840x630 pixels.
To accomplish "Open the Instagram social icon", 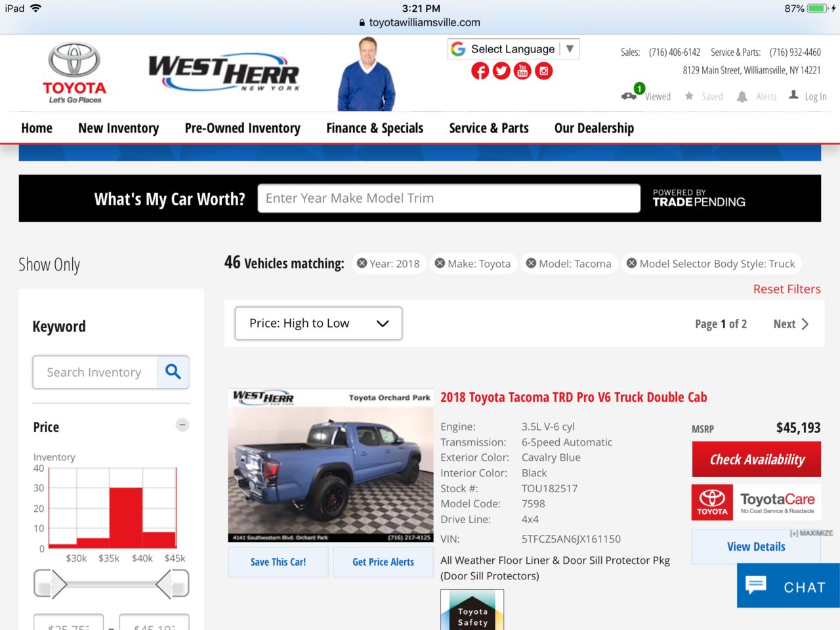I will (544, 71).
